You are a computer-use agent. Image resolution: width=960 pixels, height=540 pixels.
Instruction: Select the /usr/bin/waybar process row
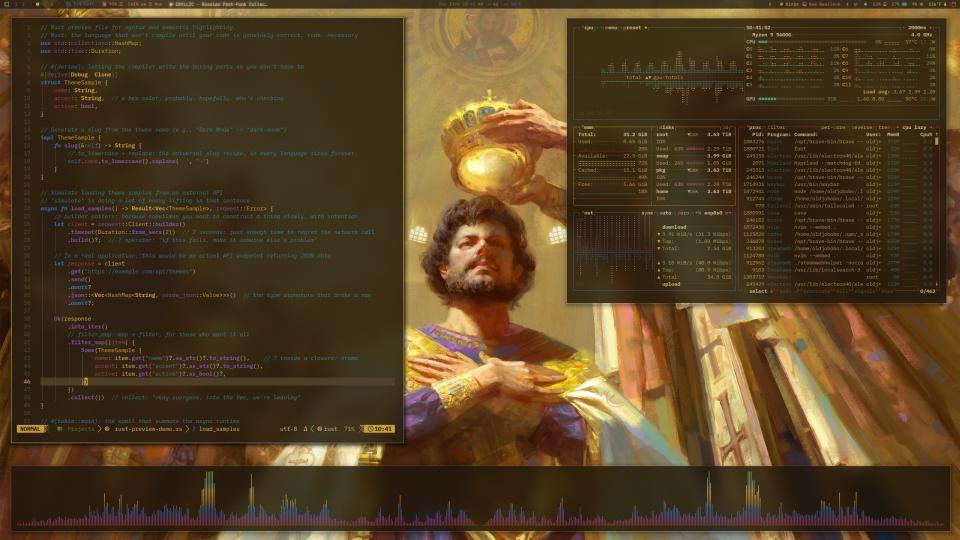tap(839, 184)
